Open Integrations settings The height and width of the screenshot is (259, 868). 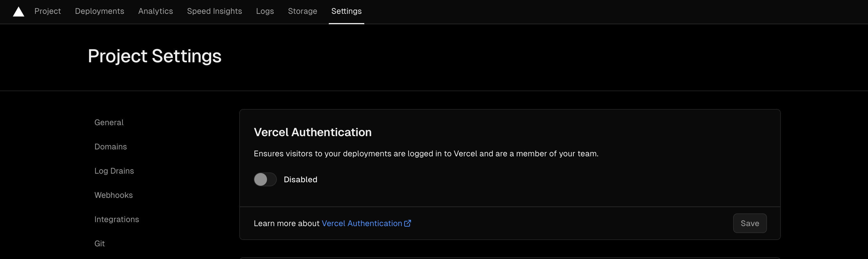[117, 219]
